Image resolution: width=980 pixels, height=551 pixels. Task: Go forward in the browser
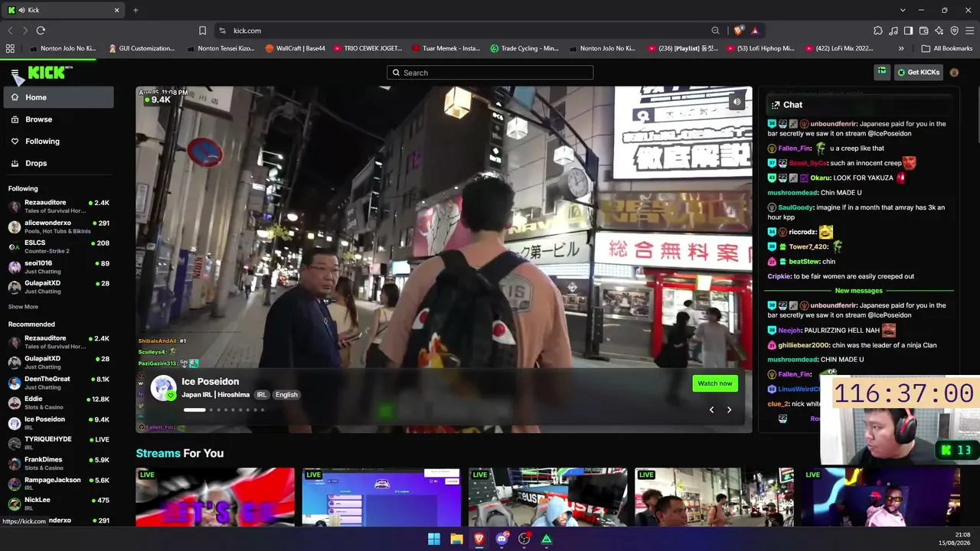(x=25, y=31)
